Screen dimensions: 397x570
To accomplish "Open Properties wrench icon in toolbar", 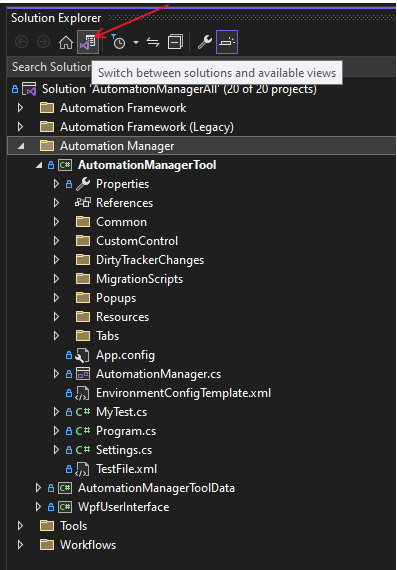I will pyautogui.click(x=205, y=42).
